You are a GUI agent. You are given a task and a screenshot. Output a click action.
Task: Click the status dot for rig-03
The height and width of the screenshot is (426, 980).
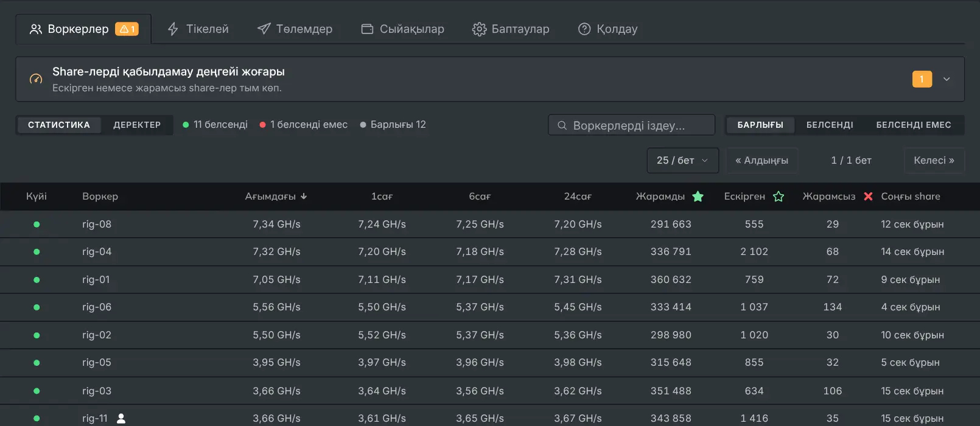pos(37,391)
